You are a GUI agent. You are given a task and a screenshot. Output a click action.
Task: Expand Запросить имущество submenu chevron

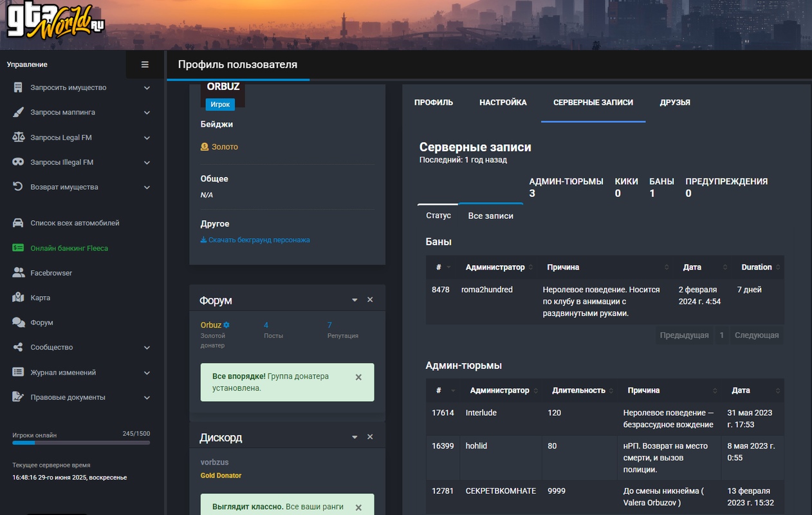point(147,88)
